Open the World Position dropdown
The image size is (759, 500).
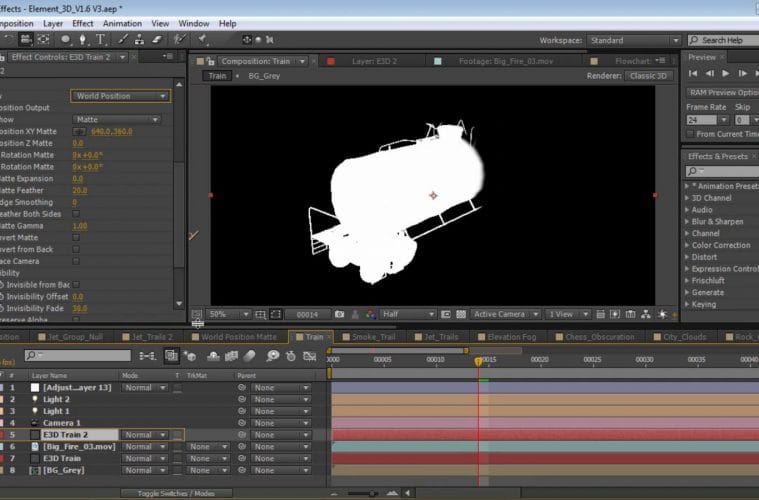(x=120, y=96)
